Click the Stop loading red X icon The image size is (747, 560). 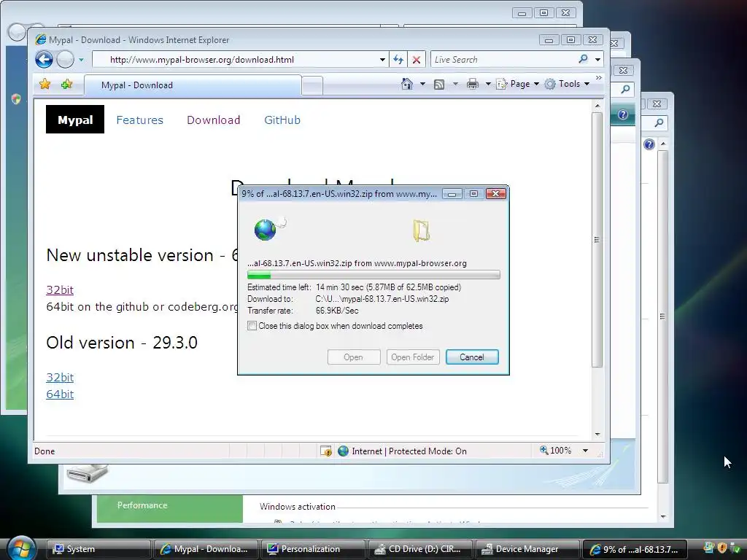click(417, 60)
